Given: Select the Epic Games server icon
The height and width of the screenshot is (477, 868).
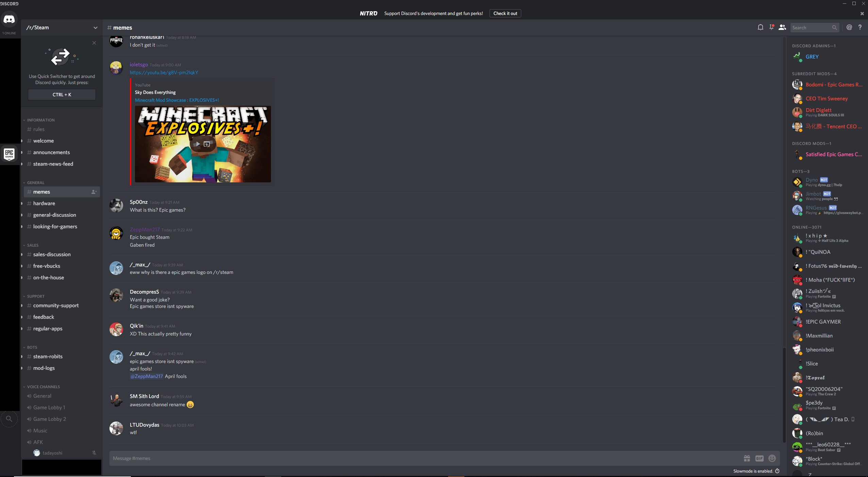Looking at the screenshot, I should pos(9,154).
